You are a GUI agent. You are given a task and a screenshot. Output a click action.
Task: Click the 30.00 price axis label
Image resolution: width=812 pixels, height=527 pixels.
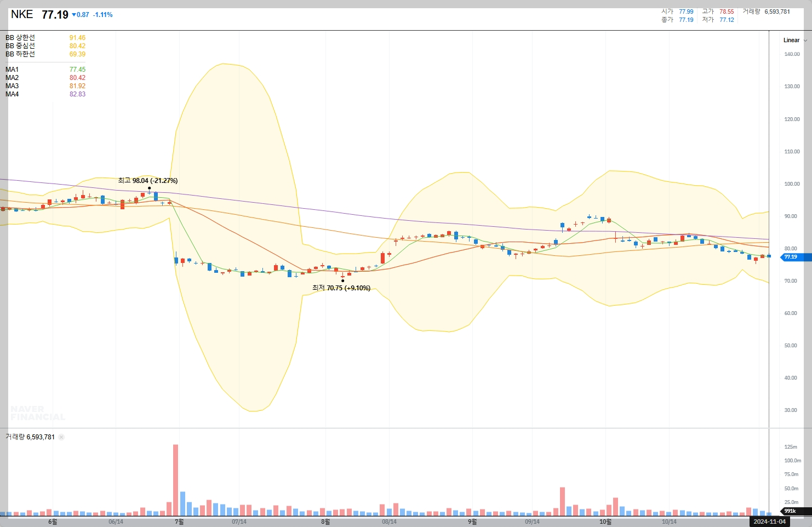pyautogui.click(x=791, y=410)
